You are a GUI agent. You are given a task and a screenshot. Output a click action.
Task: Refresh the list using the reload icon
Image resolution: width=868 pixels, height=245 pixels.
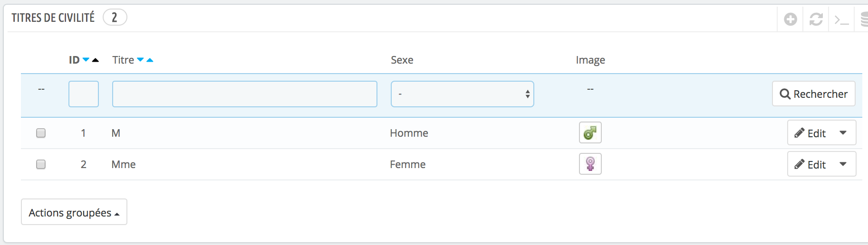click(816, 19)
